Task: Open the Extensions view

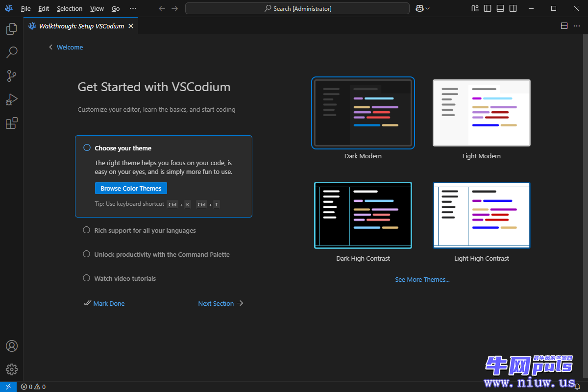Action: point(11,123)
